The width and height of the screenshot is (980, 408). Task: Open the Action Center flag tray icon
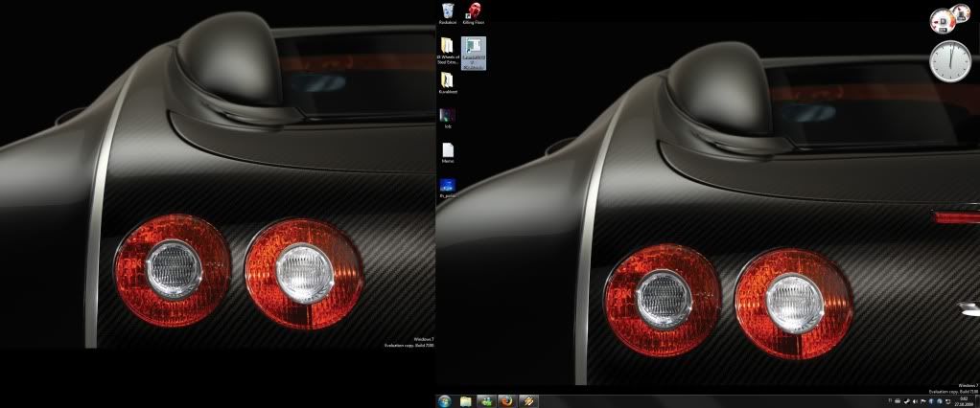pos(922,401)
